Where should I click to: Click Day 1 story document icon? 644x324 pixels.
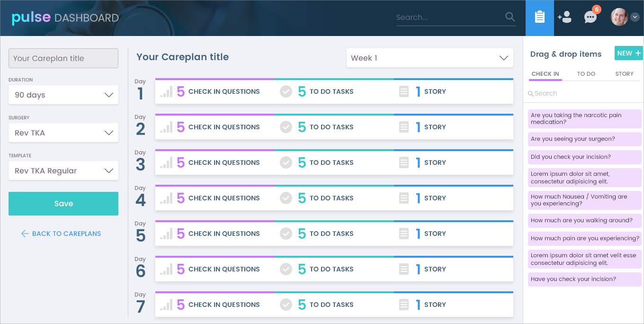[404, 91]
